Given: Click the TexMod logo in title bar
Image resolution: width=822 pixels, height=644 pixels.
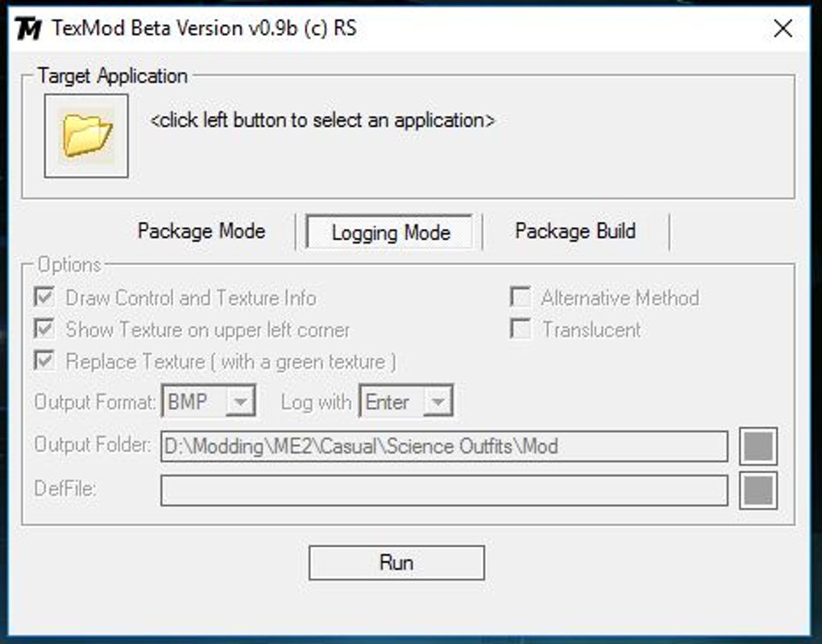Looking at the screenshot, I should pos(27,28).
